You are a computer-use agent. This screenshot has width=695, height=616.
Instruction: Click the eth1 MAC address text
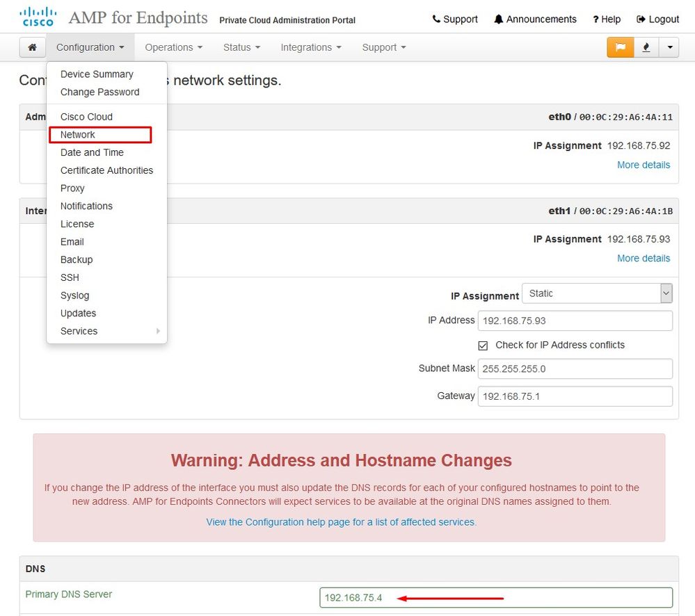tap(626, 211)
